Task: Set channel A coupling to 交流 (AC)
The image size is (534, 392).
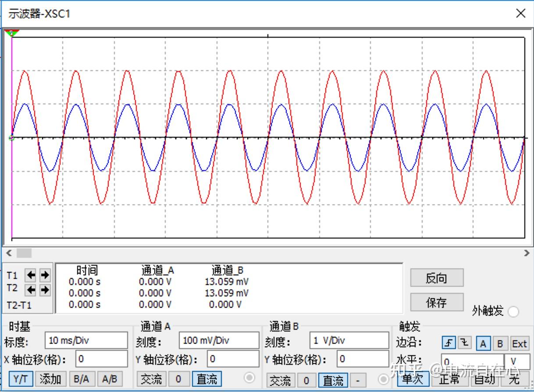Action: [x=151, y=379]
